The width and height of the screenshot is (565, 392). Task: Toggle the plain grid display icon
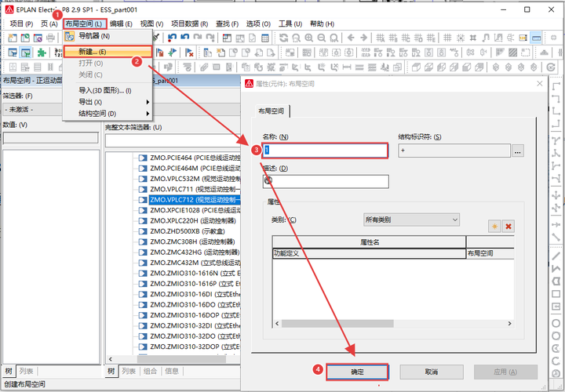click(x=447, y=38)
